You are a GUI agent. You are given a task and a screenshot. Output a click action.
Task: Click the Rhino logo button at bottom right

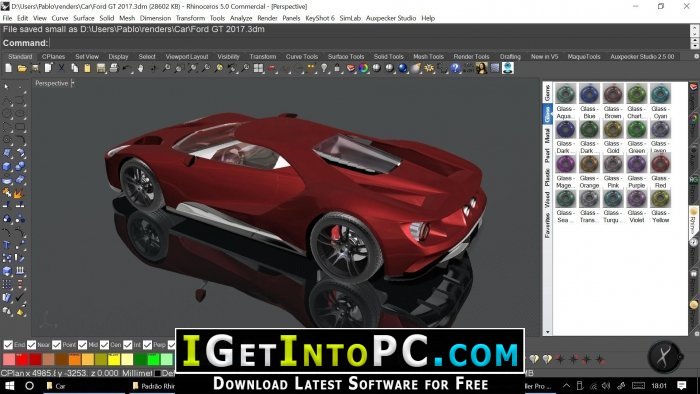coord(665,357)
